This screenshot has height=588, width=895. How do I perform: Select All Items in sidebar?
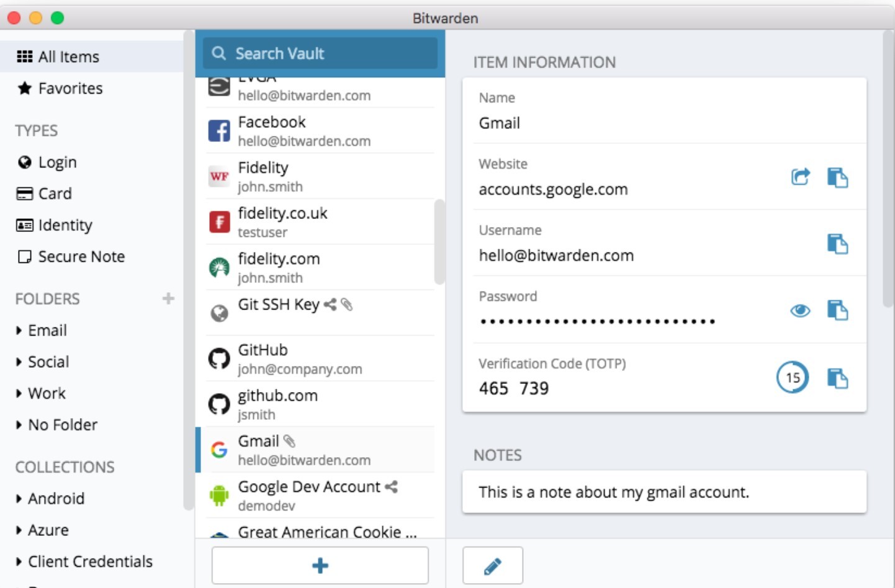[x=92, y=56]
